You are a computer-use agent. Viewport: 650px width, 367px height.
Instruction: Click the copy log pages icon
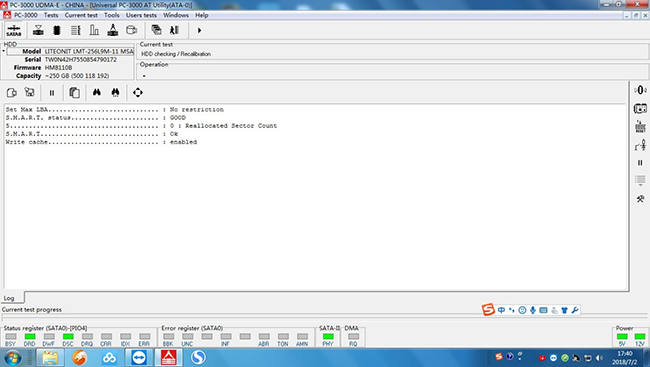74,92
